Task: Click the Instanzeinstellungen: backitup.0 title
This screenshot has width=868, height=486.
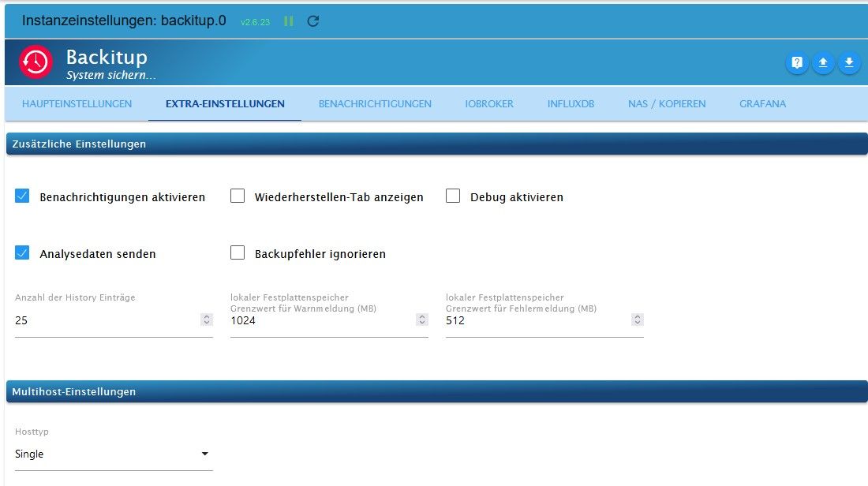Action: 124,21
